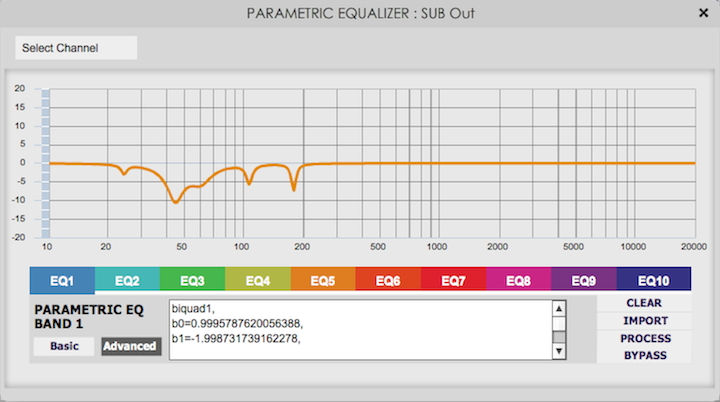Click the b0=0.9995787620056388 line
Viewport: 720px width, 402px height.
point(237,324)
